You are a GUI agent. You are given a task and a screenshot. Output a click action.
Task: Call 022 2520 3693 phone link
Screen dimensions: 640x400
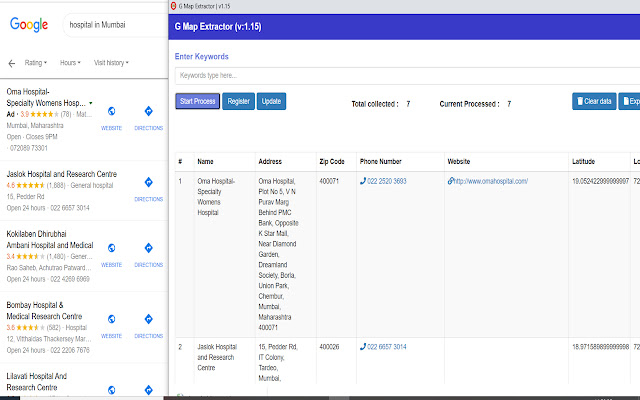[x=387, y=181]
